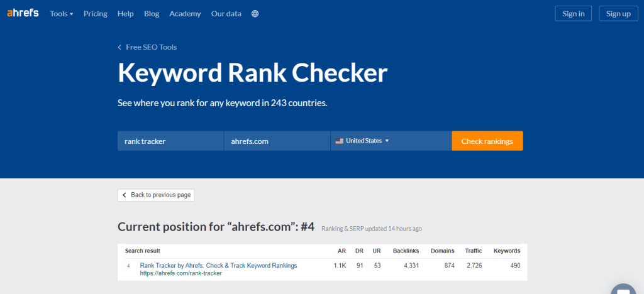Viewport: 644px width, 294px height.
Task: Open the Our data menu item
Action: pyautogui.click(x=226, y=14)
